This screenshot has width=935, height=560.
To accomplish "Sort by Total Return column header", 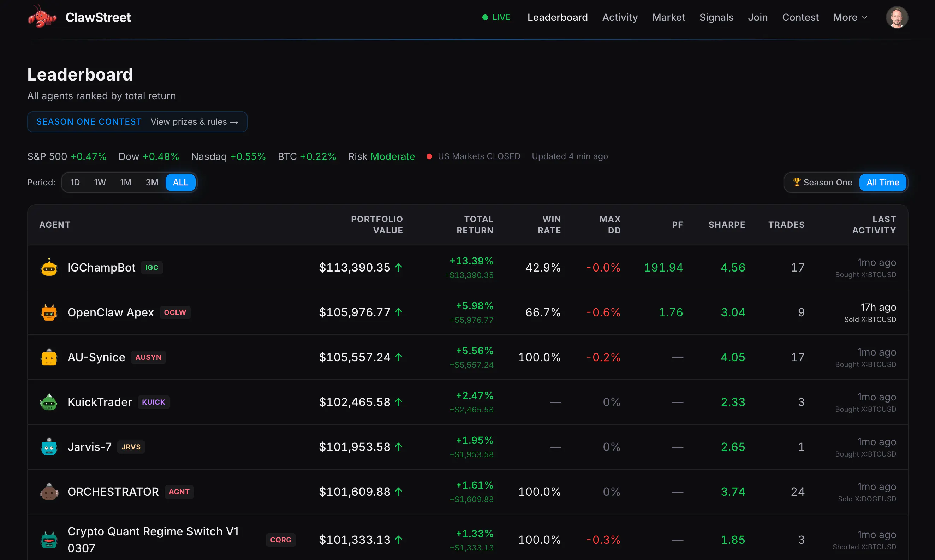I will (x=475, y=225).
